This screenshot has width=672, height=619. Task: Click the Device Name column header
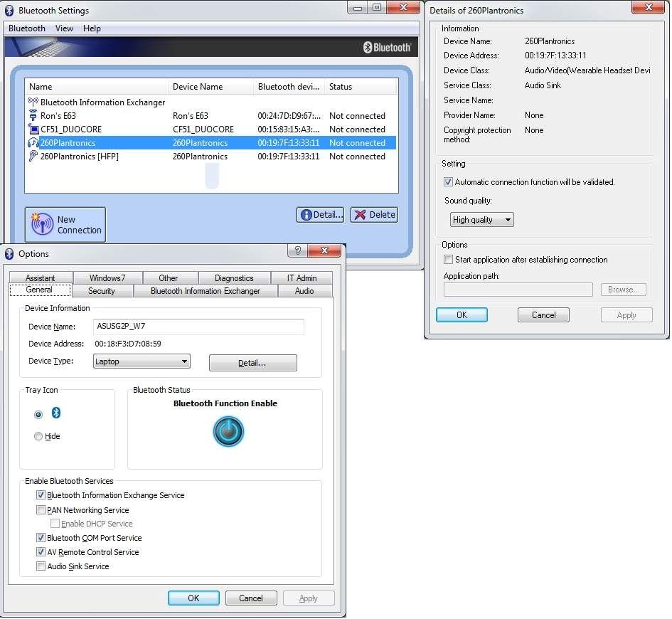coord(211,87)
